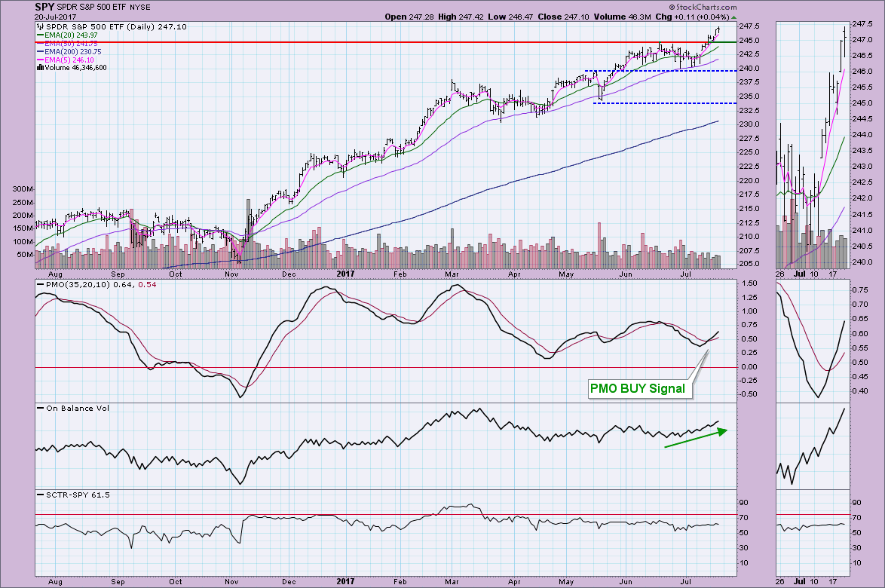Select the 'Chg +0.11 (+0.04%)' text

click(x=693, y=17)
